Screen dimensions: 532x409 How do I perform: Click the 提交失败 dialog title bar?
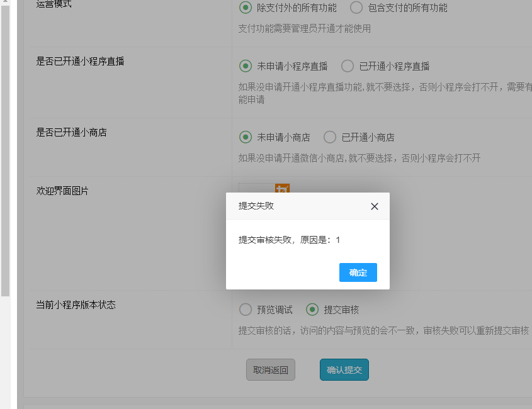tap(296, 206)
